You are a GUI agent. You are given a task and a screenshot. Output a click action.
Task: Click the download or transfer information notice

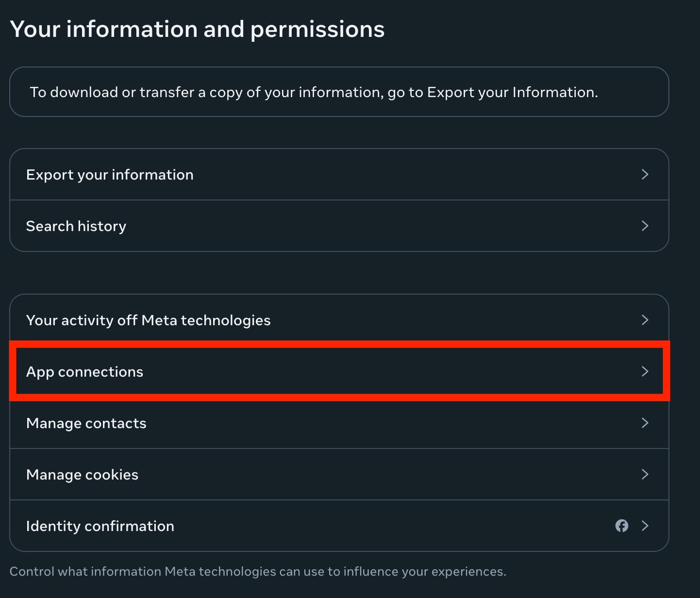click(x=339, y=92)
